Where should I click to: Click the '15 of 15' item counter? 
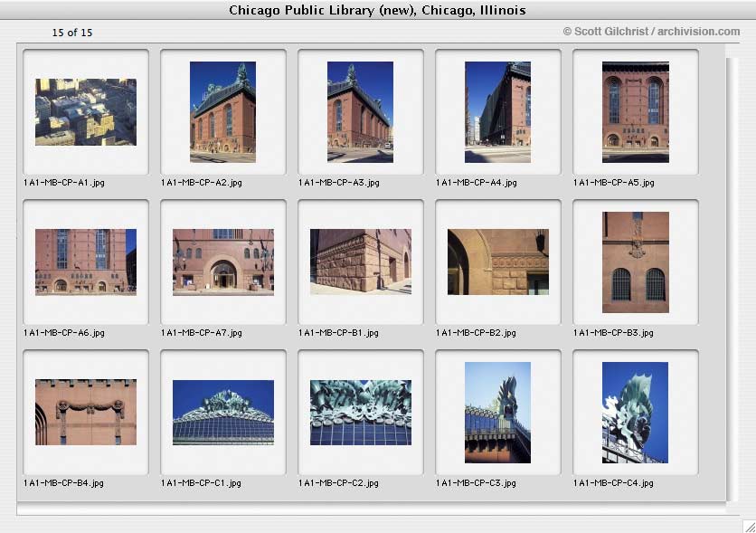(x=71, y=33)
